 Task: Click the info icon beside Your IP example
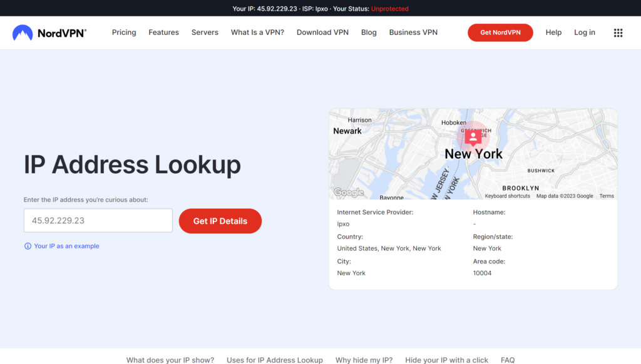click(x=28, y=246)
